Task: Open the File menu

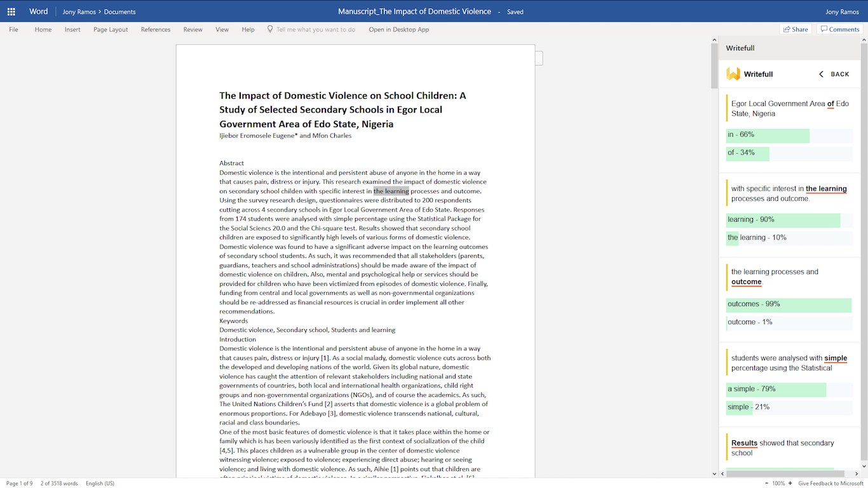Action: click(x=13, y=29)
